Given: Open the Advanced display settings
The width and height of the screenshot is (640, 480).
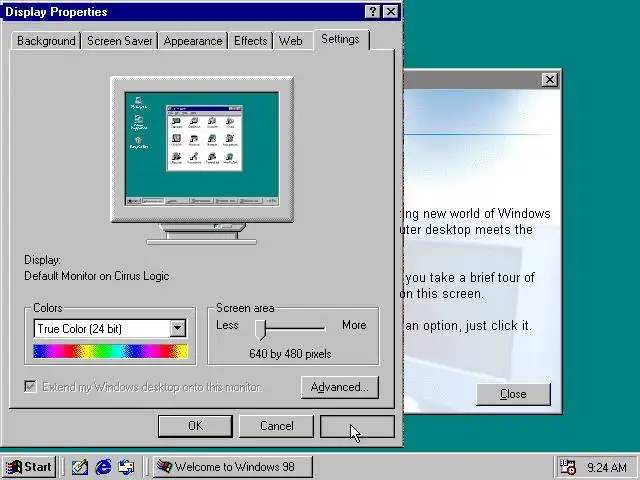Looking at the screenshot, I should (x=340, y=387).
